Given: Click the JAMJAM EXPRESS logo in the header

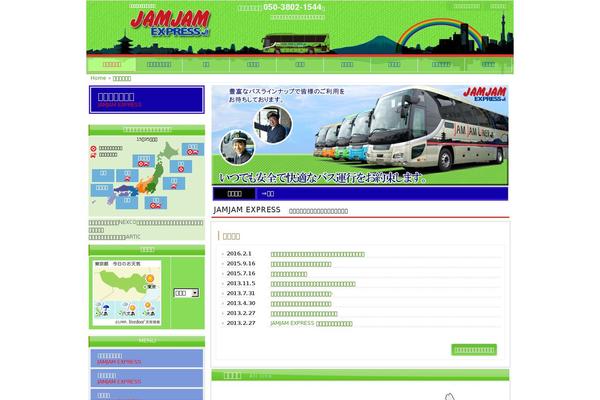Looking at the screenshot, I should [x=170, y=24].
